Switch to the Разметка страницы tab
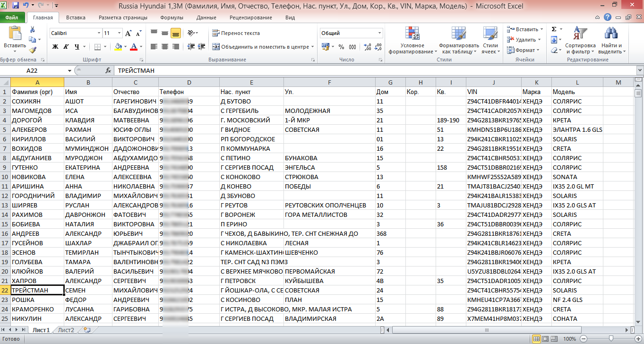The image size is (644, 344). click(x=123, y=17)
